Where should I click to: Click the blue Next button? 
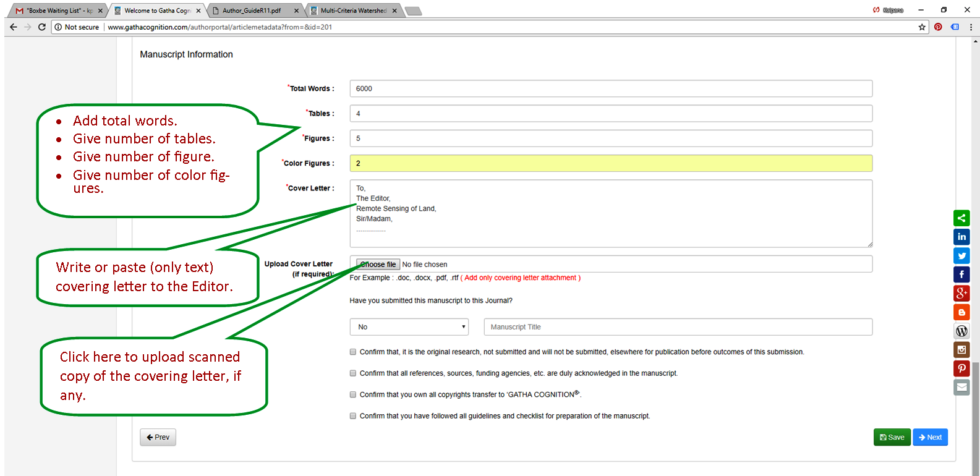click(930, 437)
